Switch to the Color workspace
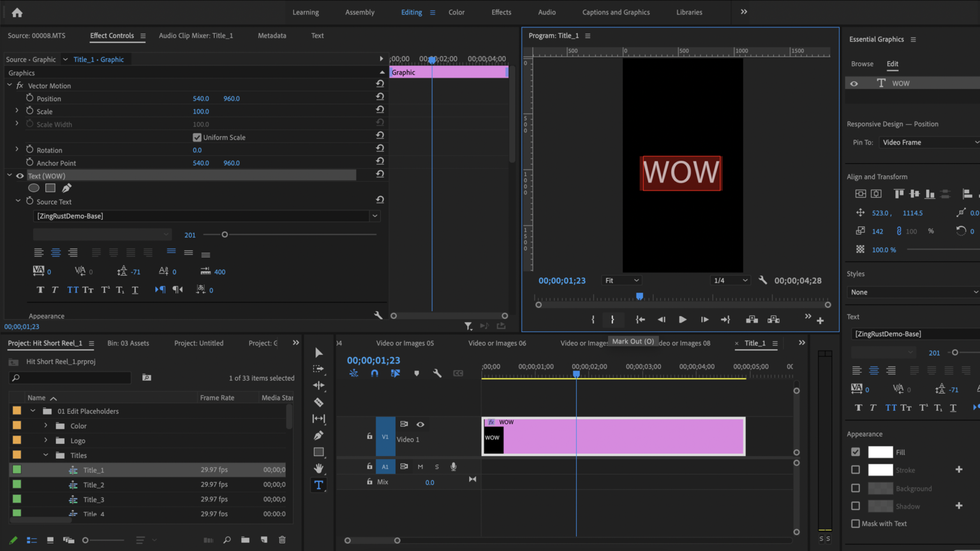The image size is (980, 551). (x=456, y=12)
